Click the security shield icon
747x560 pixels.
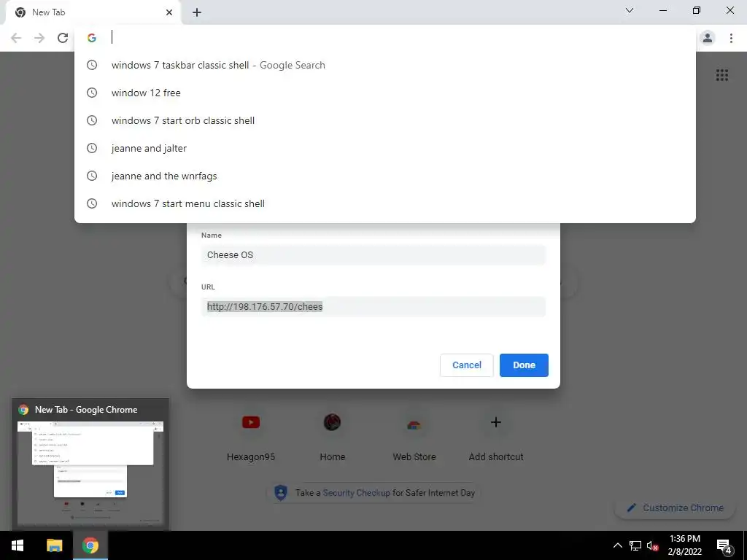281,492
